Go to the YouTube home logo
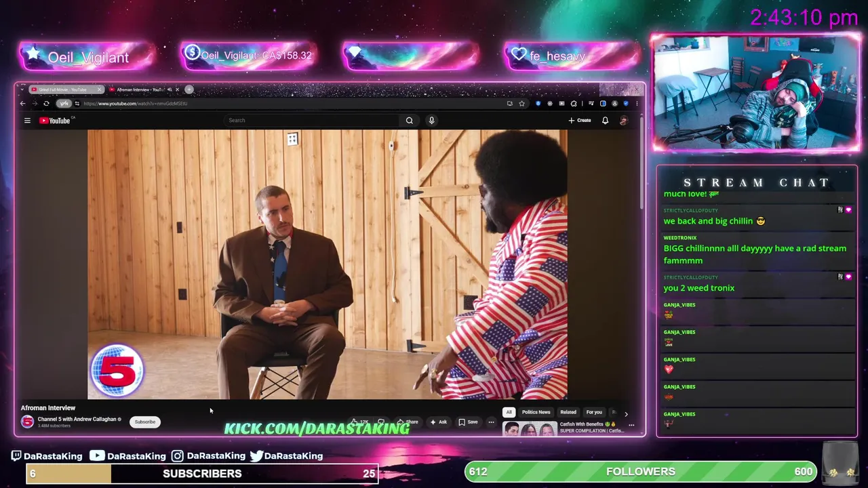This screenshot has height=488, width=868. click(x=56, y=121)
